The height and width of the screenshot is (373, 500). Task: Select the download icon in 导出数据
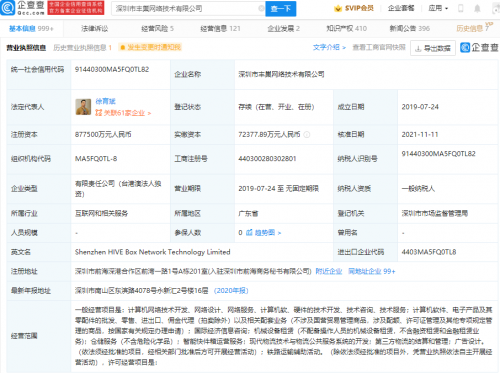[x=418, y=49]
